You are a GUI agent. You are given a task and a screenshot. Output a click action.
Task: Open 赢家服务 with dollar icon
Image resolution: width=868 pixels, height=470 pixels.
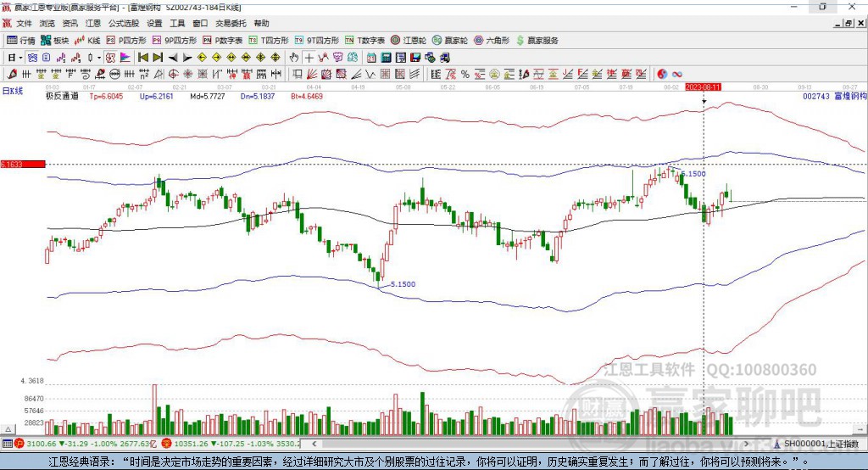[x=537, y=41]
